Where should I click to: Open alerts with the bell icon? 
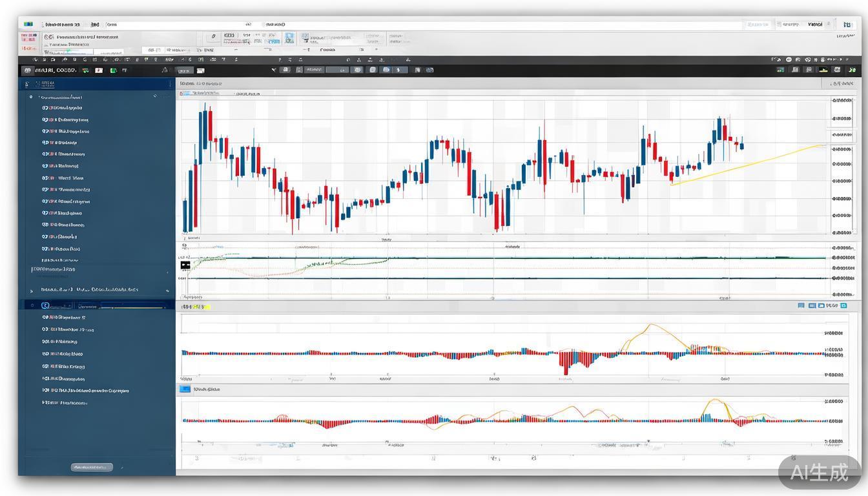[165, 70]
